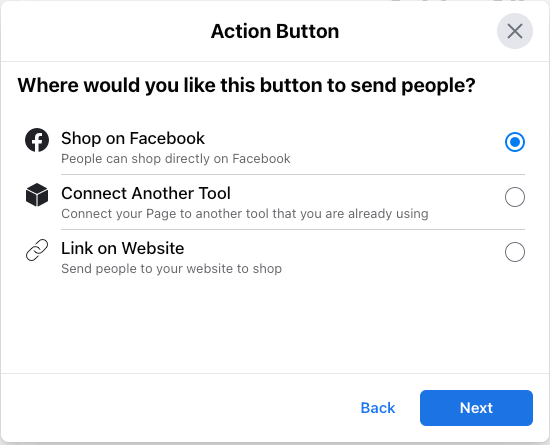Click the Link on Website option title
550x445 pixels.
point(123,248)
